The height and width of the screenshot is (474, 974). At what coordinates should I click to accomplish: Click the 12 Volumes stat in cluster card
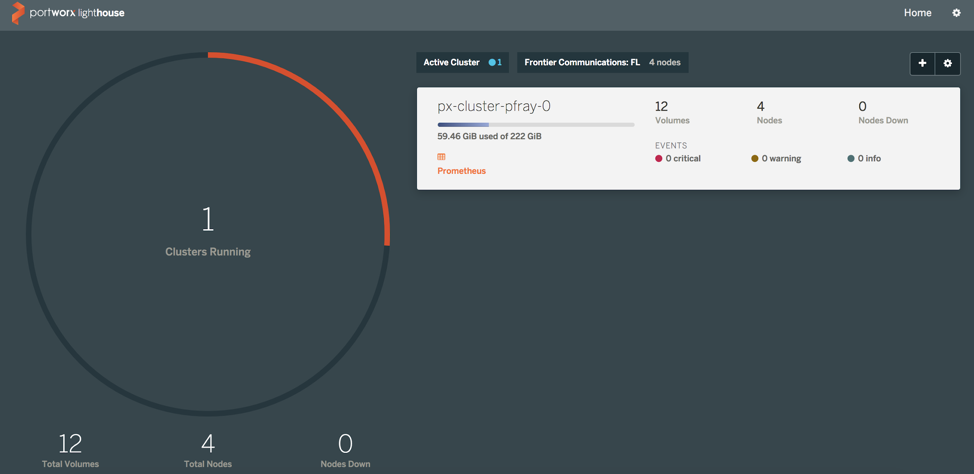(672, 112)
